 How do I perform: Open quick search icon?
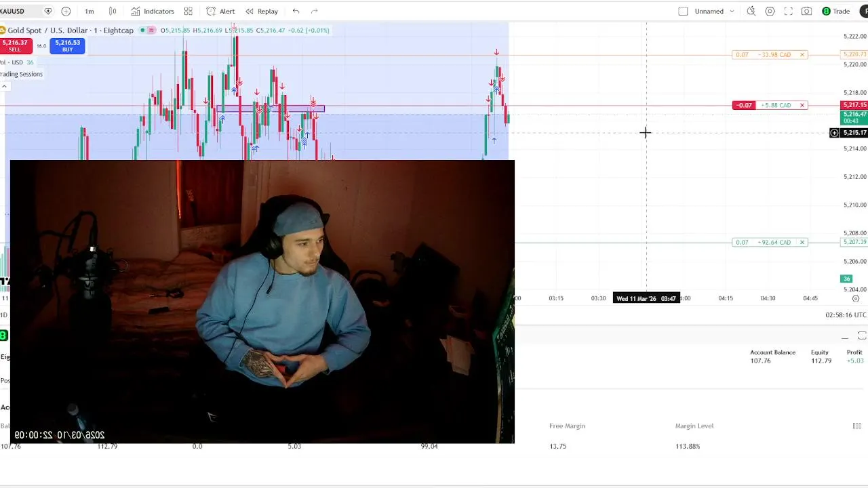tap(751, 11)
